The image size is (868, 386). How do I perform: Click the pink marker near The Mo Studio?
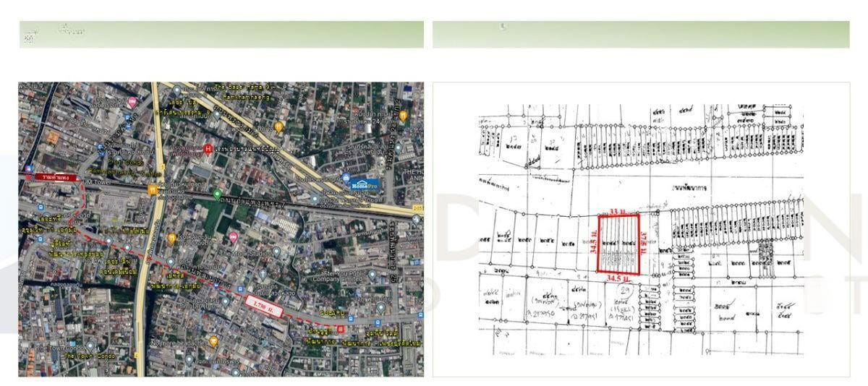pyautogui.click(x=233, y=237)
